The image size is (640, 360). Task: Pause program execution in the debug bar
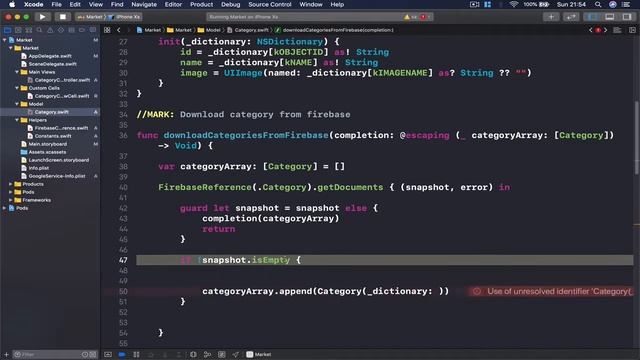coord(136,354)
